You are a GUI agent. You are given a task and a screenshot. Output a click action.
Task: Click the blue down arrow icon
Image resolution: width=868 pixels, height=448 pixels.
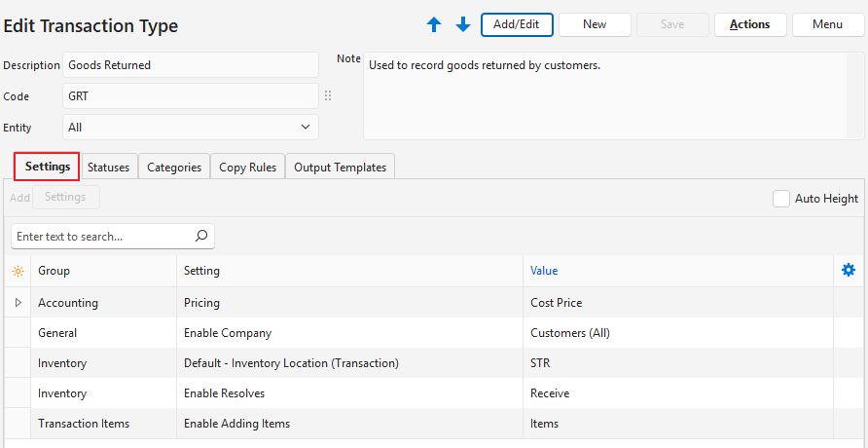tap(463, 25)
